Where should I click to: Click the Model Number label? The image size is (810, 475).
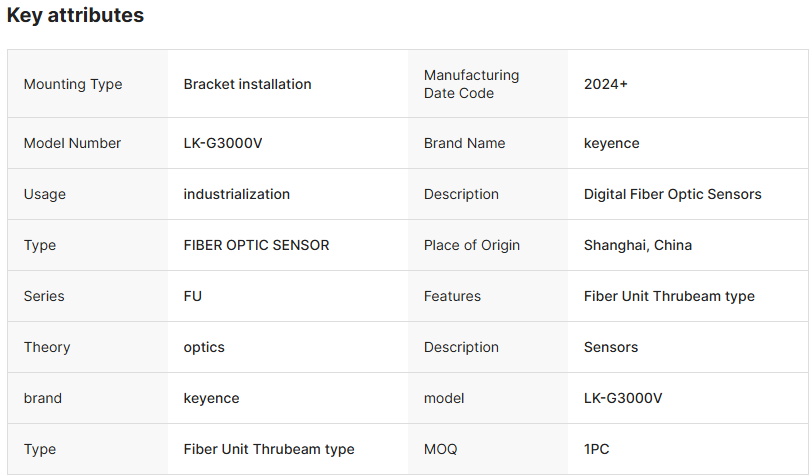72,143
